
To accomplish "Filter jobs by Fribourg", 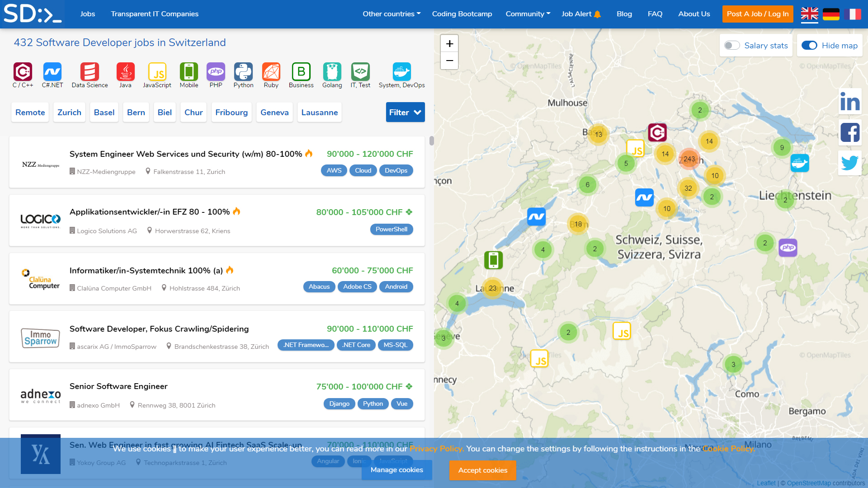I will click(231, 112).
